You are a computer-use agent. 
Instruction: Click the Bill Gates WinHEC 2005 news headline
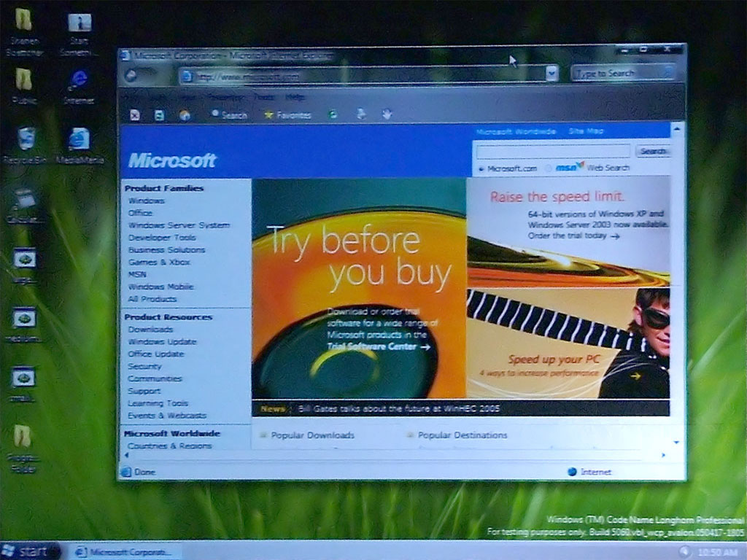point(398,408)
